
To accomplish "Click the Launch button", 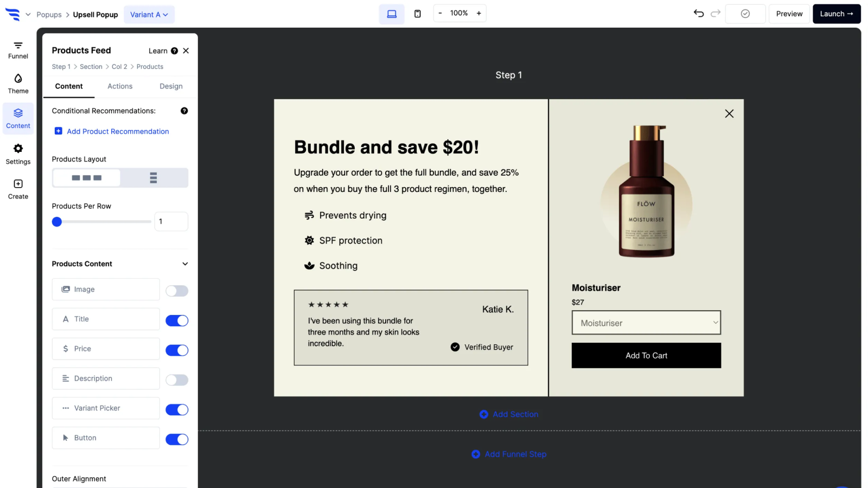I will (x=837, y=14).
